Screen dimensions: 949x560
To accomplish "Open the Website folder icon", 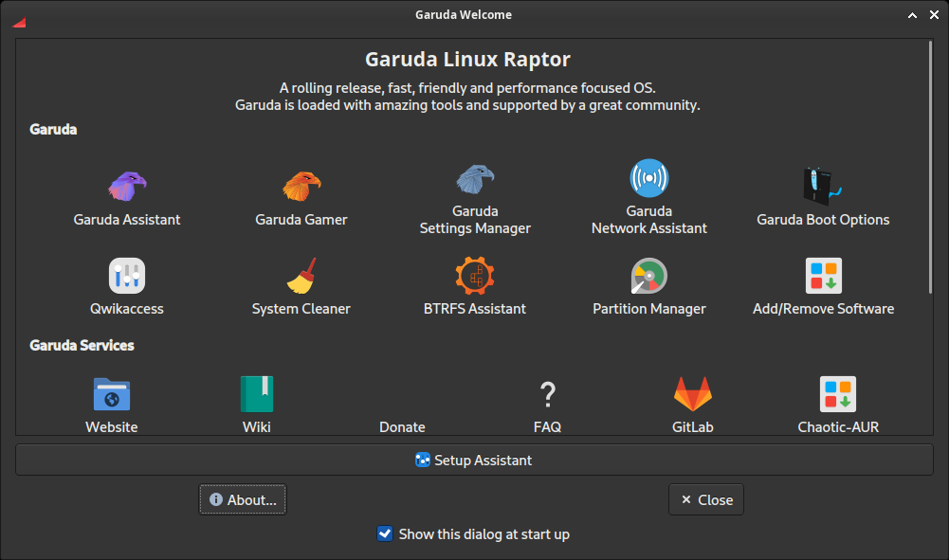I will (x=112, y=394).
